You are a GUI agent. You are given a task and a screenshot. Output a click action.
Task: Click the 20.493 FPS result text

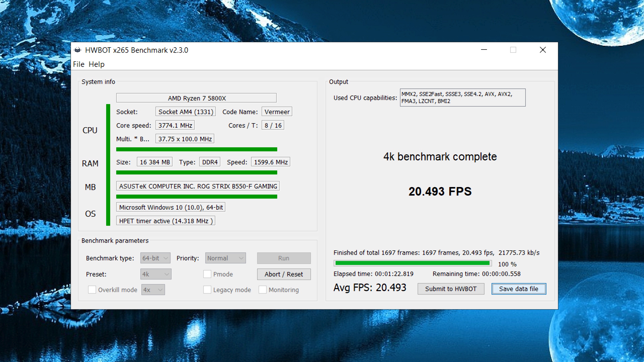pos(440,191)
